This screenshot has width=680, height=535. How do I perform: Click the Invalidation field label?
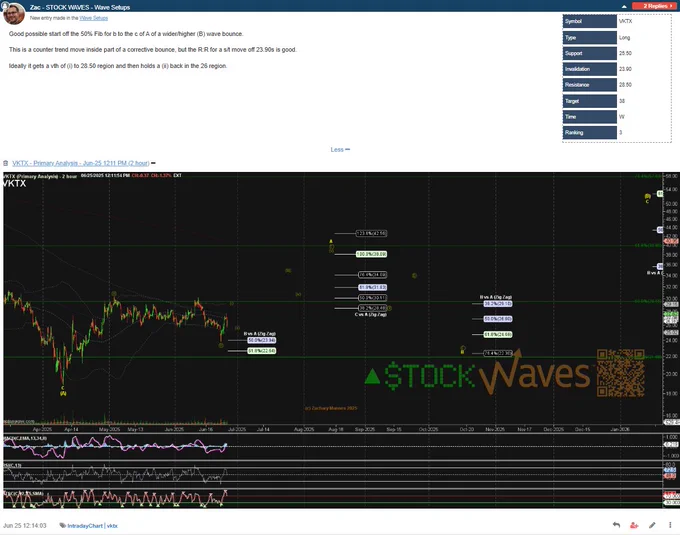590,69
